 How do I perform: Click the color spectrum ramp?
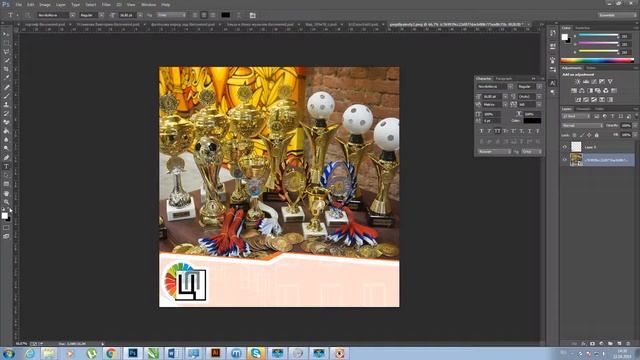point(597,60)
